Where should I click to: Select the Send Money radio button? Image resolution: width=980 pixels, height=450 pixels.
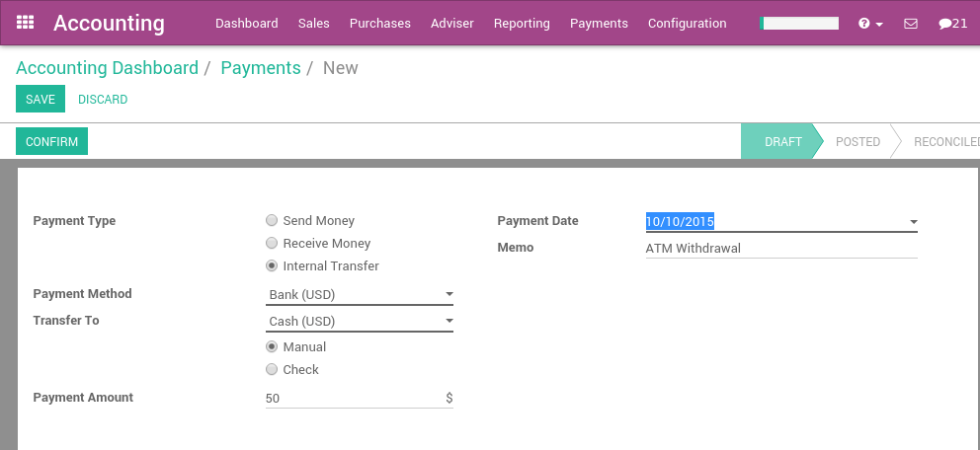[x=272, y=221]
